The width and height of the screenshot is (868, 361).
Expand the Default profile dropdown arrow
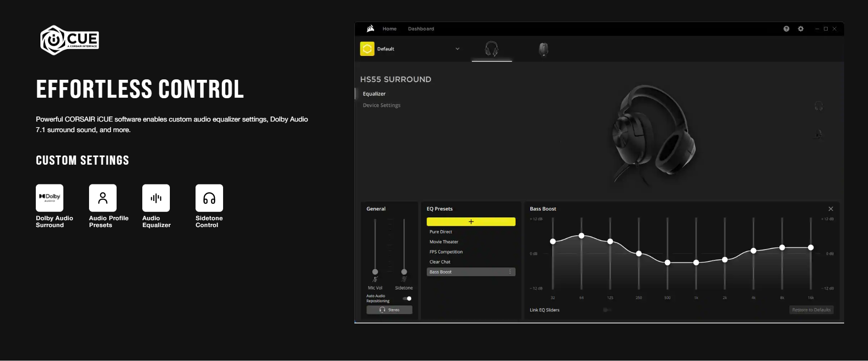pyautogui.click(x=457, y=49)
